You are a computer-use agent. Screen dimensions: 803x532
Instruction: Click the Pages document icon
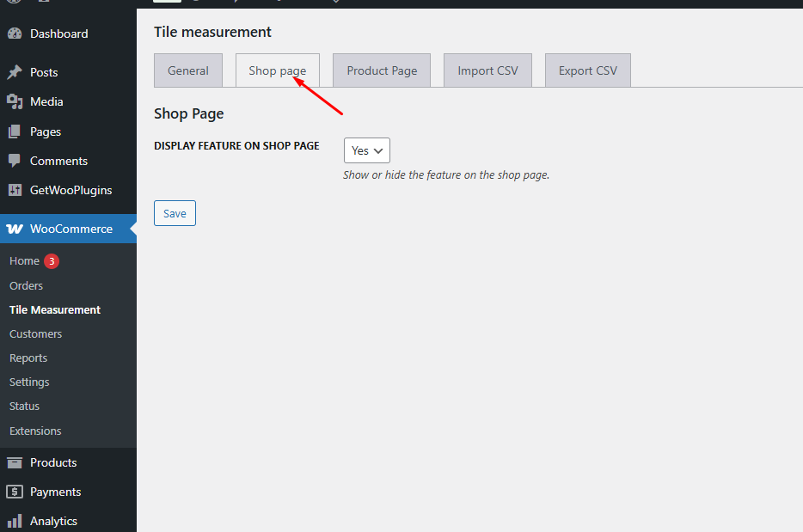[x=15, y=132]
